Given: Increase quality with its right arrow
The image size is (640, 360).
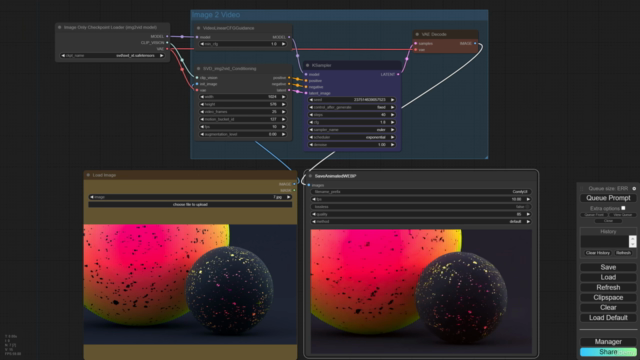Looking at the screenshot, I should 528,214.
